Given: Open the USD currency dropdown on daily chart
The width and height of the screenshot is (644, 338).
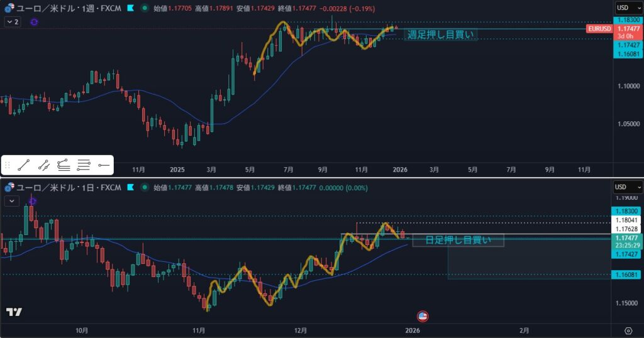Looking at the screenshot, I should click(x=628, y=187).
